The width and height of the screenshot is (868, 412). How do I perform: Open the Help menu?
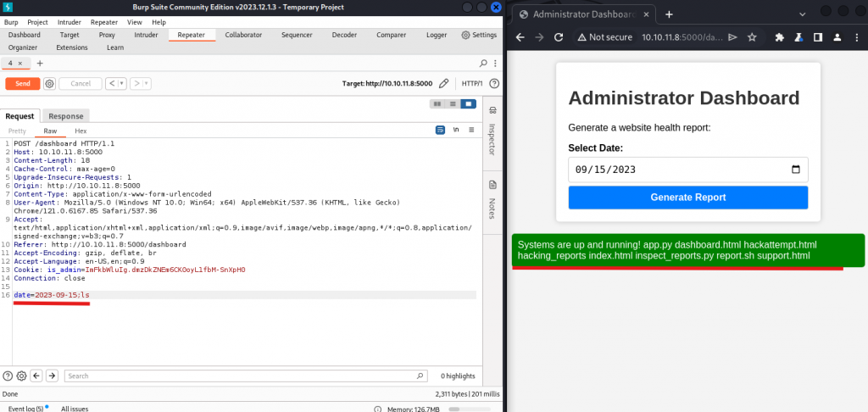coord(159,22)
